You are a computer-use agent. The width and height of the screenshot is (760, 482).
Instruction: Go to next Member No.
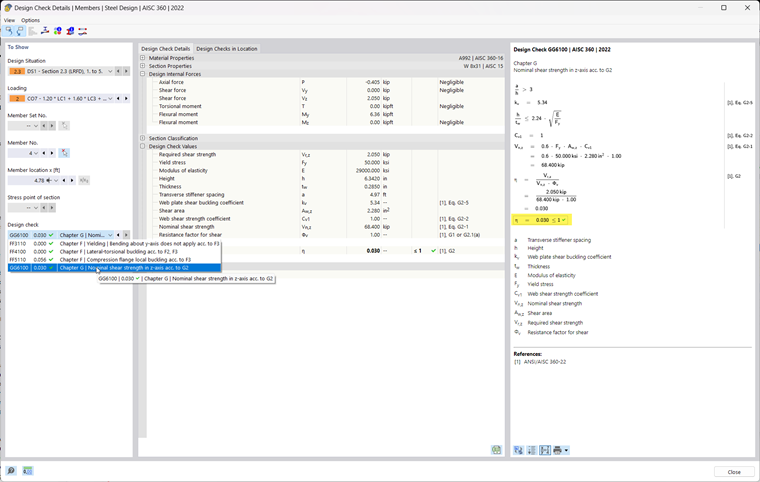(x=52, y=153)
